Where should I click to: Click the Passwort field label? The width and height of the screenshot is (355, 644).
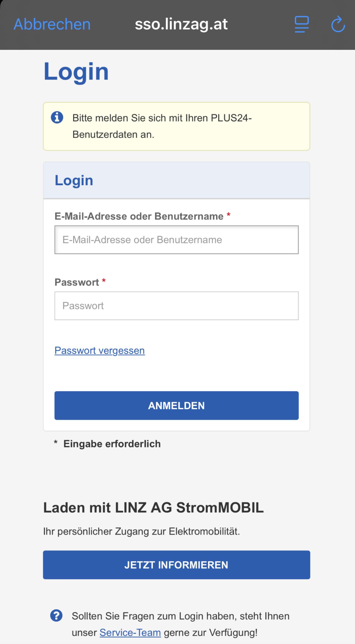click(x=77, y=282)
